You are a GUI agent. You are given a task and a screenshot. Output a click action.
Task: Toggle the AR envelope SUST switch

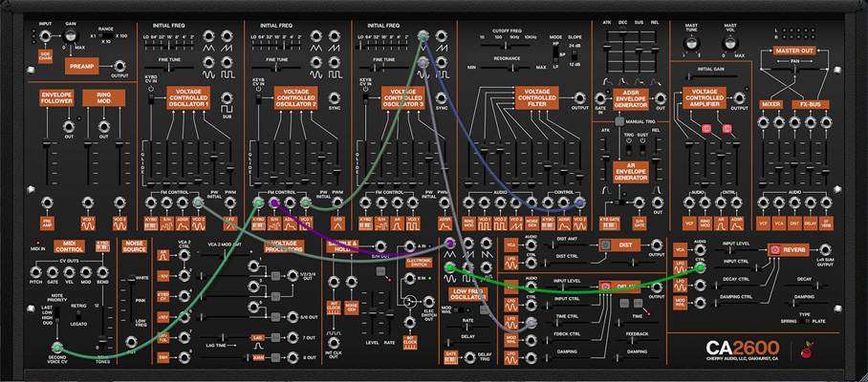pos(642,149)
